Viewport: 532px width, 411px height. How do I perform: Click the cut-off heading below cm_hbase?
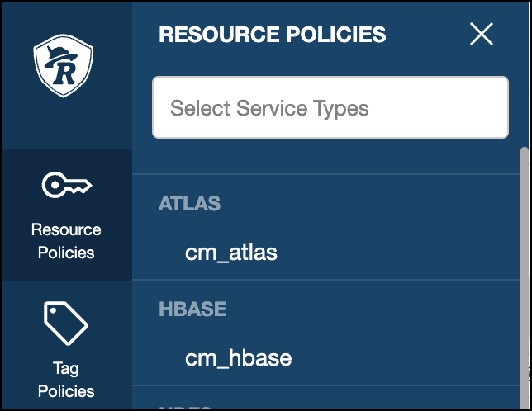tap(186, 406)
